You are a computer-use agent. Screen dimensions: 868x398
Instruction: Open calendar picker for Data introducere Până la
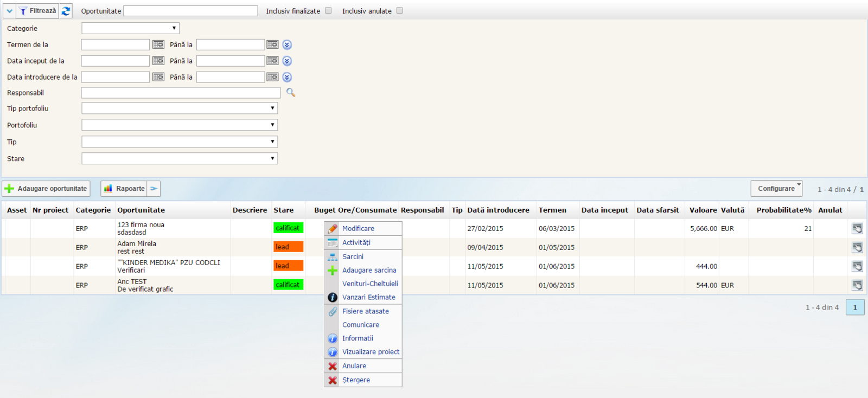coord(272,77)
